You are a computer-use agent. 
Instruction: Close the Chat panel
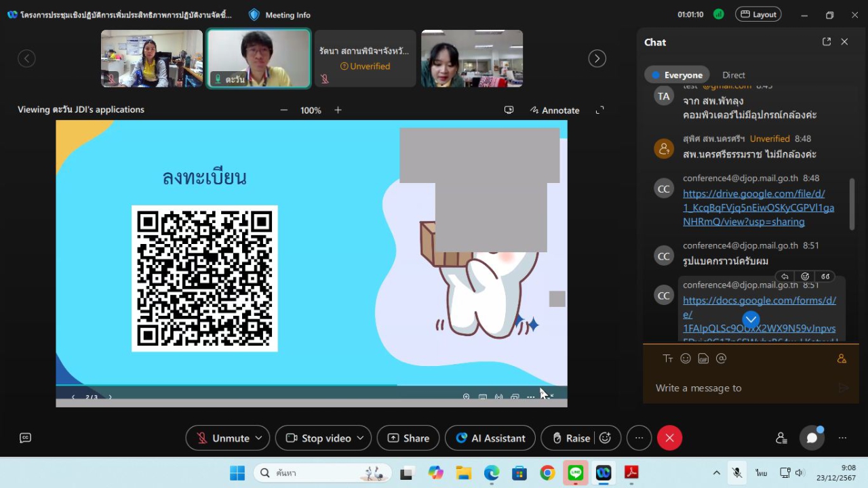tap(844, 41)
